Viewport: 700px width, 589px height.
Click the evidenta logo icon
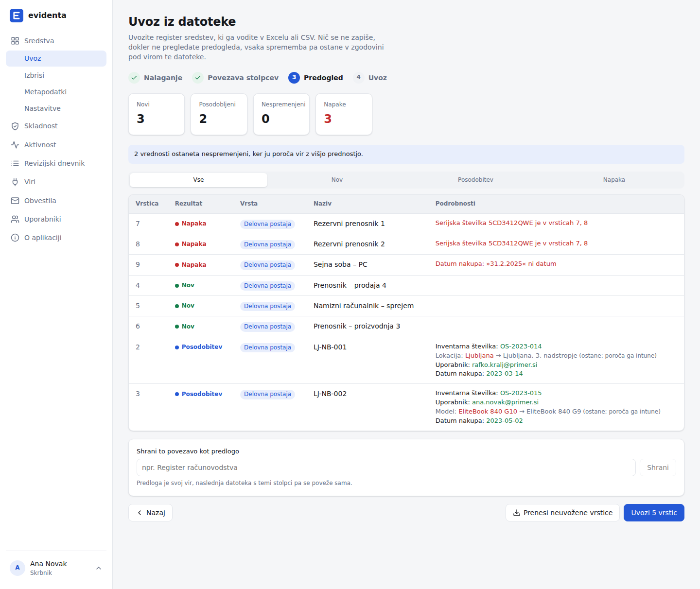click(17, 16)
